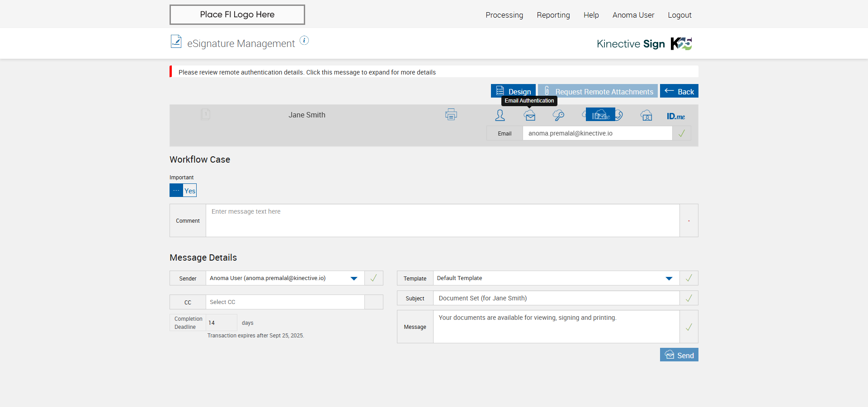Click the Design button
868x407 pixels.
pyautogui.click(x=513, y=91)
